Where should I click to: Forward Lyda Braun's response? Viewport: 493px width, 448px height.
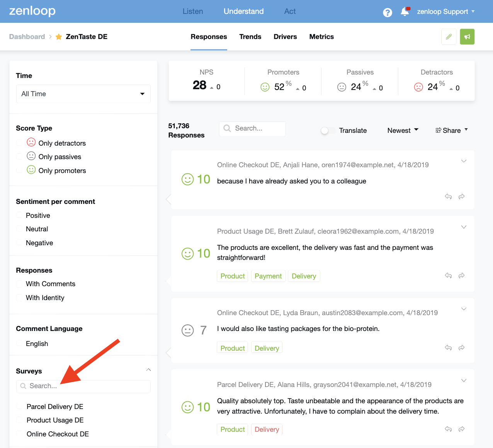click(461, 348)
